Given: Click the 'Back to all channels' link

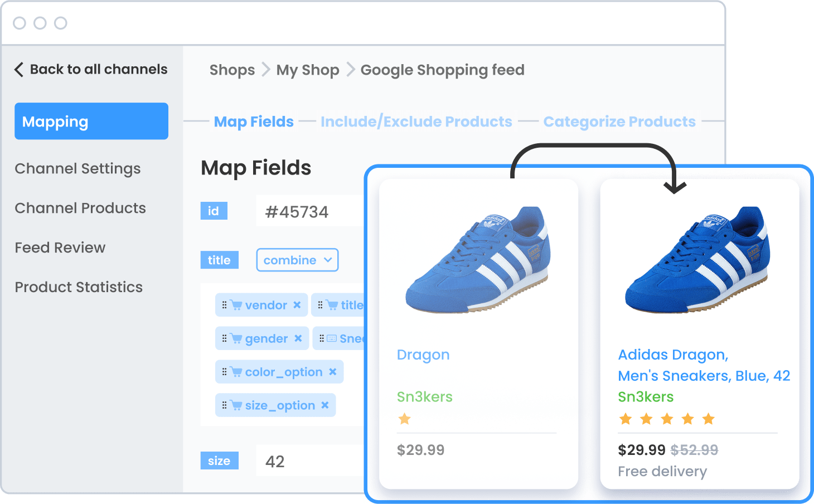Looking at the screenshot, I should [99, 69].
